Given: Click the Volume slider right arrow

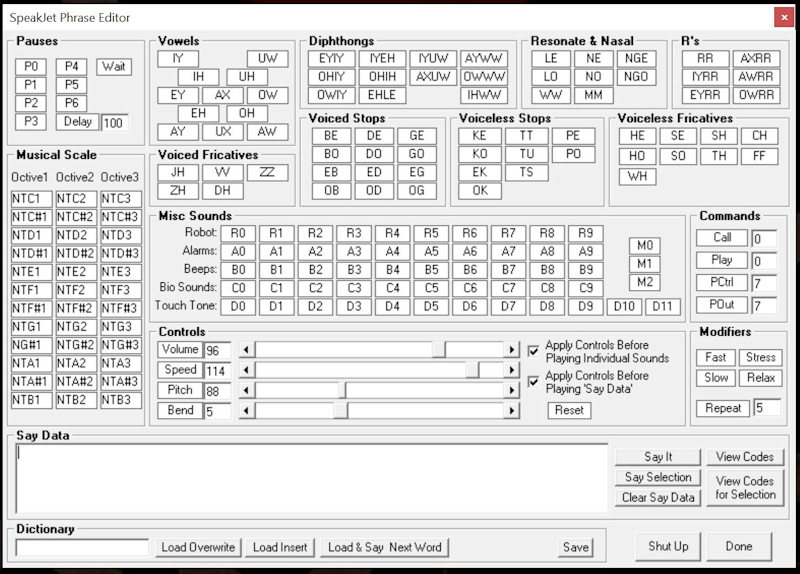Looking at the screenshot, I should 512,350.
